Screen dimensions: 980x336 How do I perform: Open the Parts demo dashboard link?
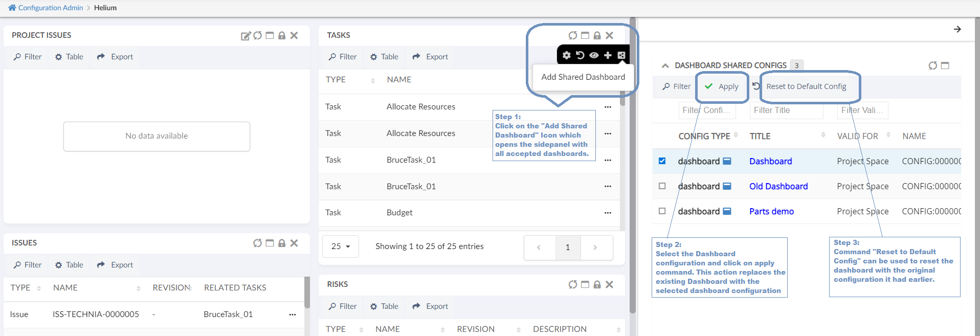tap(771, 211)
